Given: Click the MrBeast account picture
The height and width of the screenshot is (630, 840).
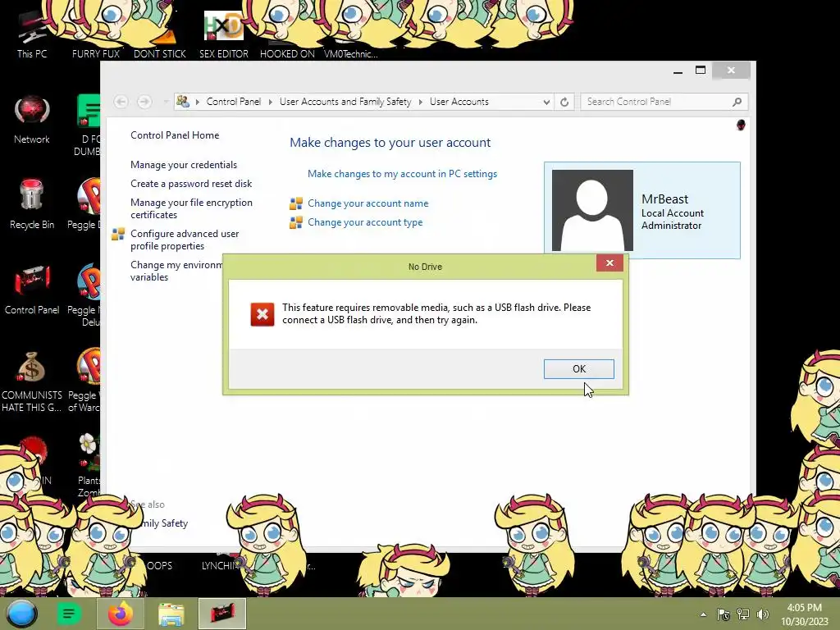Looking at the screenshot, I should pos(592,210).
